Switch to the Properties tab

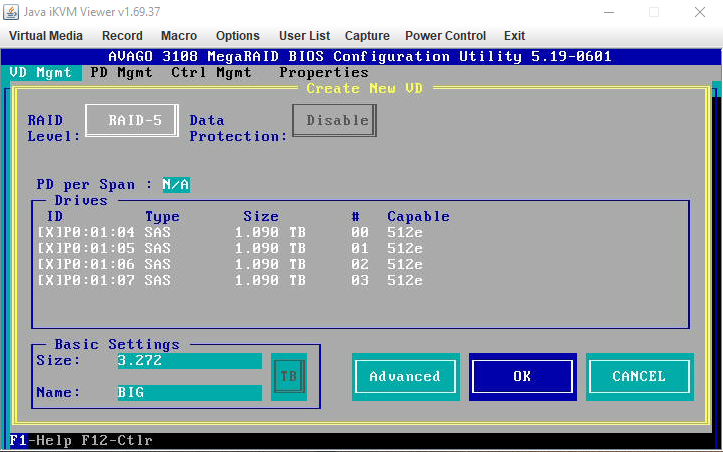[x=324, y=72]
